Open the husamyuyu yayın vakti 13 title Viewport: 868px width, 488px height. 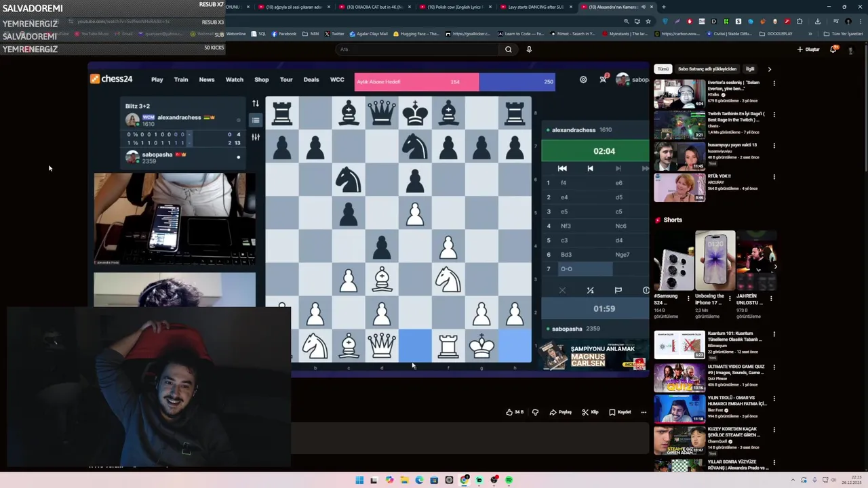732,144
